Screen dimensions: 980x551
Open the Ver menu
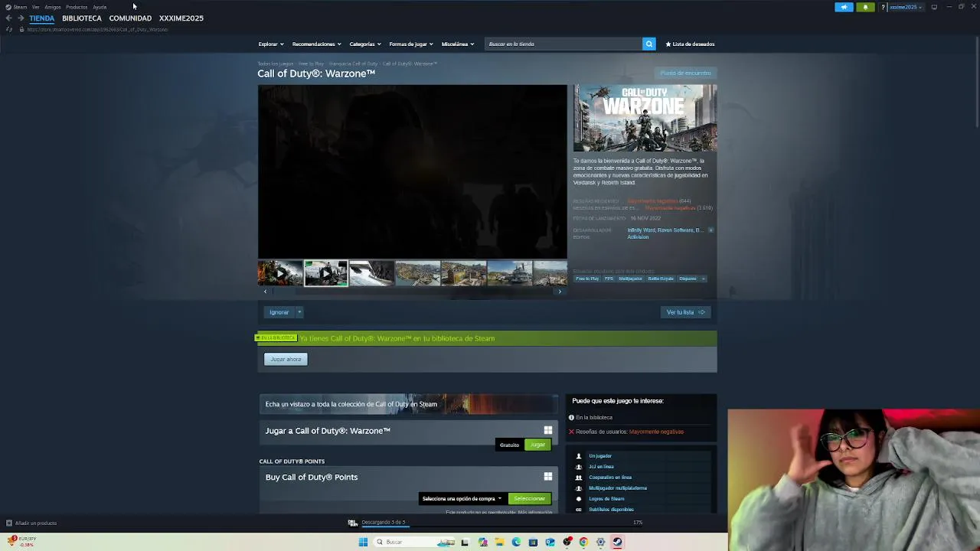35,7
